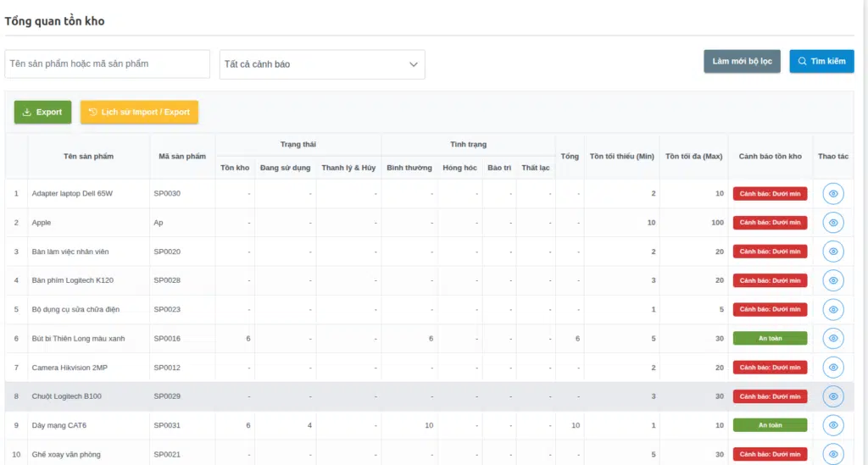868x465 pixels.
Task: Click the view eye icon for Apple row
Action: [x=832, y=222]
